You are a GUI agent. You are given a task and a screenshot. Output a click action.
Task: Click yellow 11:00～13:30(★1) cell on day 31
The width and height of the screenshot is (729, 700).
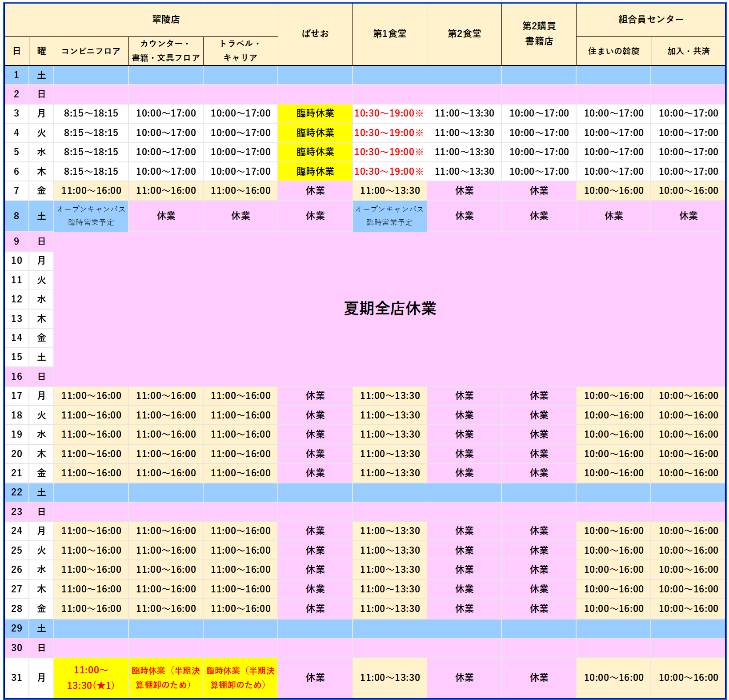coord(91,678)
